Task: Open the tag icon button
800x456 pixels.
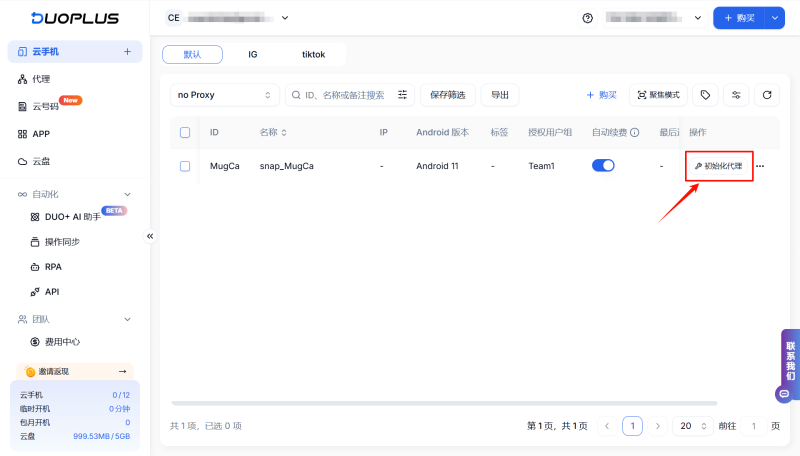Action: (705, 95)
